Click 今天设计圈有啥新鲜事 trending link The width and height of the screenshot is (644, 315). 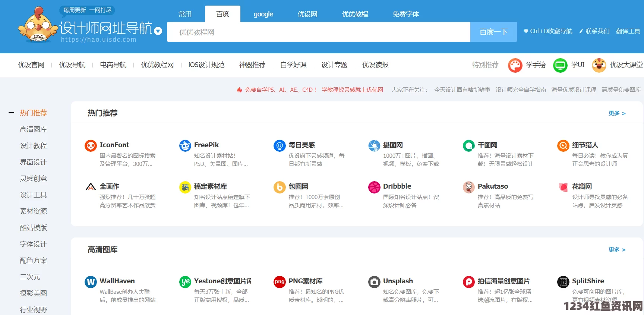[462, 90]
